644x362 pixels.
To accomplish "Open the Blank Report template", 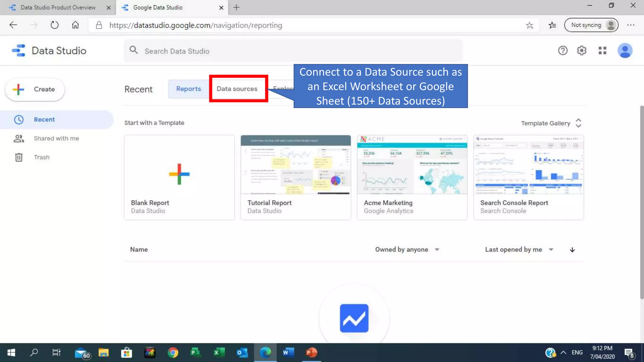I will [x=179, y=178].
